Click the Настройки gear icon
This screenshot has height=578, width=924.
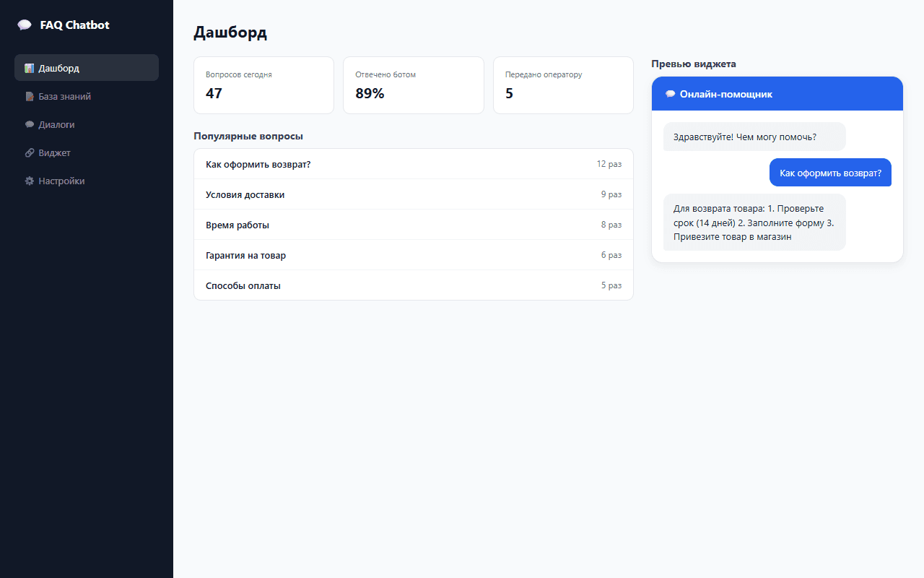[x=30, y=181]
